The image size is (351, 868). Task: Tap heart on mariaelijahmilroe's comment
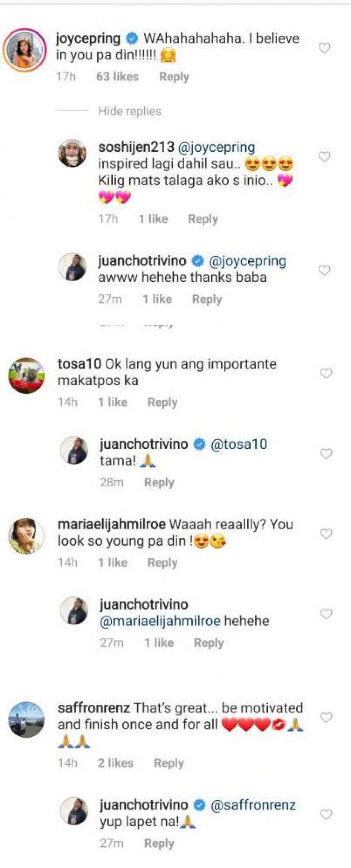[326, 534]
